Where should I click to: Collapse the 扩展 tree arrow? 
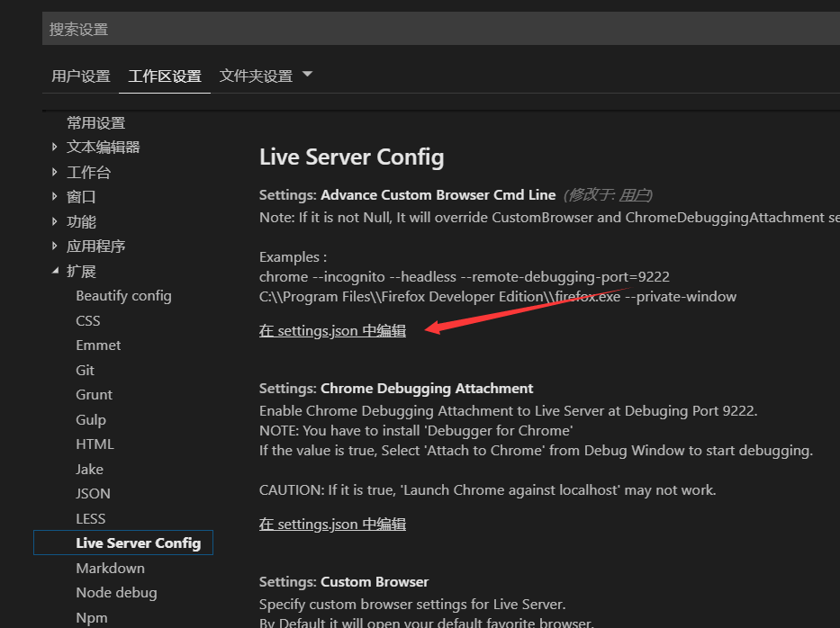pos(55,271)
